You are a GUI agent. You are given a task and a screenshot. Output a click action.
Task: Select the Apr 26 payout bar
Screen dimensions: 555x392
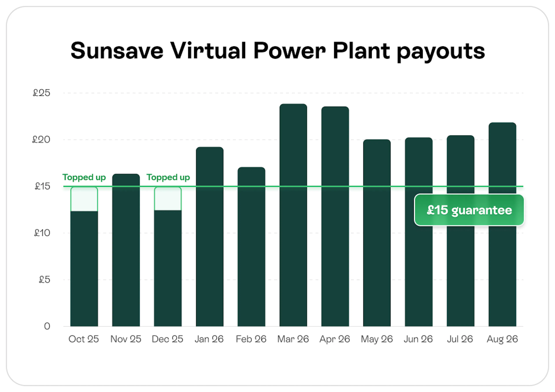pos(335,216)
